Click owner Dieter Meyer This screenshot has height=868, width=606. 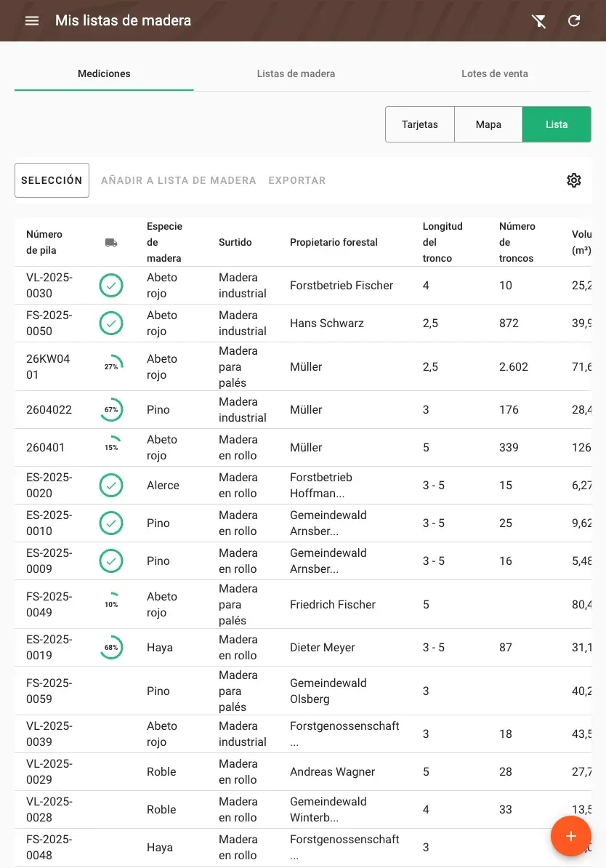point(322,648)
